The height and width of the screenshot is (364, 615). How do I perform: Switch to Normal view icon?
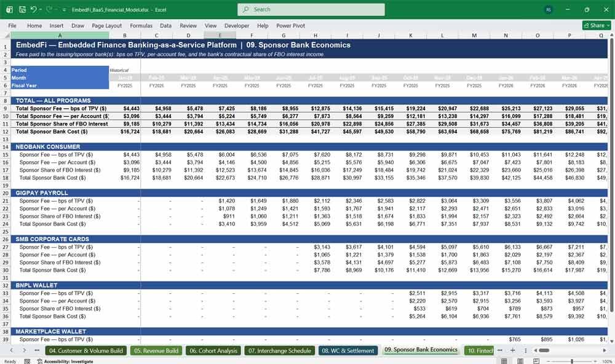(x=504, y=361)
